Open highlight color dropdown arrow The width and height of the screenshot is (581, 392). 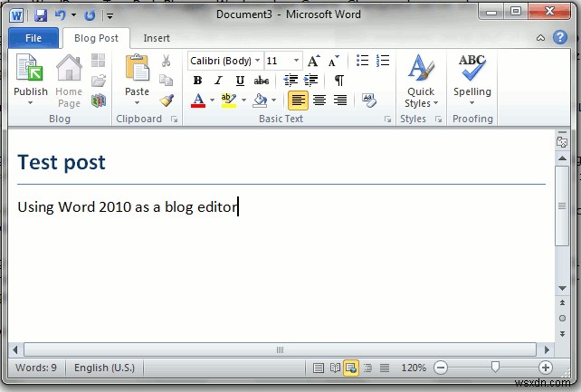click(x=243, y=100)
